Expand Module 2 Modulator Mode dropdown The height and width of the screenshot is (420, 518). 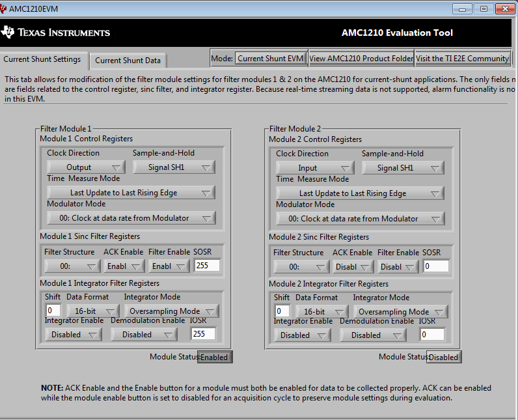[x=361, y=219]
